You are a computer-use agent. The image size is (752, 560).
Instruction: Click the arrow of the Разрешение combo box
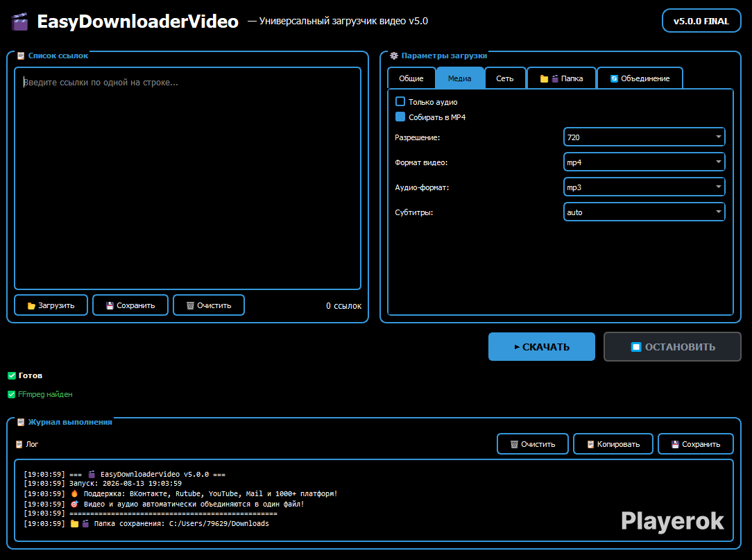coord(719,137)
